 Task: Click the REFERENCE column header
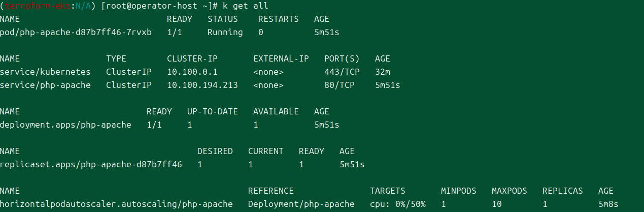(x=271, y=191)
